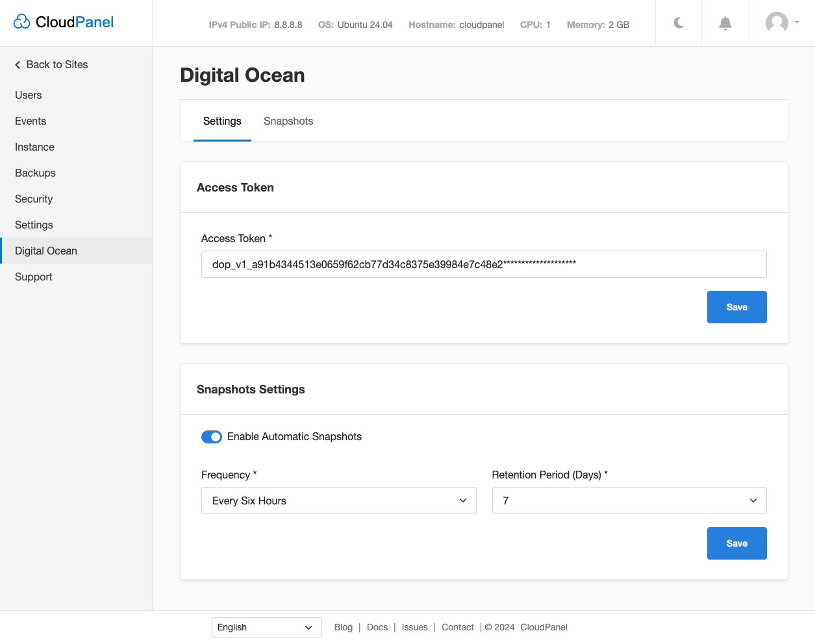
Task: Save the Access Token
Action: 736,307
